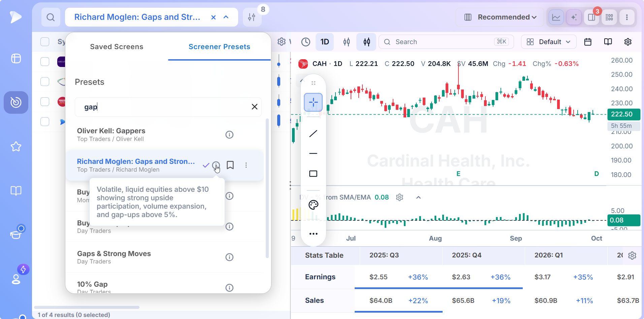Bookmark the Richard Moglen preset
644x319 pixels.
coord(230,165)
